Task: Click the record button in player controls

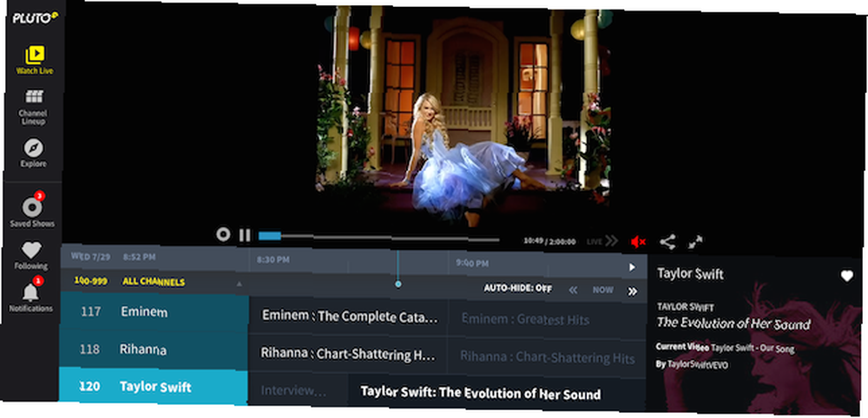Action: tap(223, 234)
